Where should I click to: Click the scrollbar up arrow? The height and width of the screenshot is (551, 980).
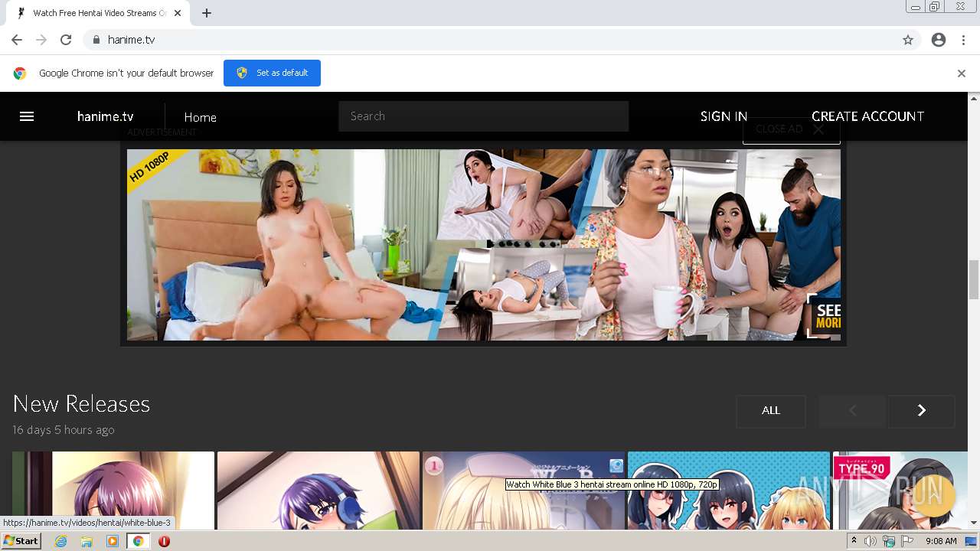coord(974,98)
